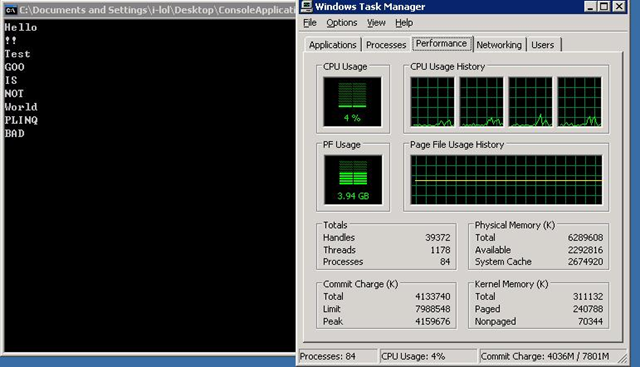
Task: Click the second CPU usage history graph
Action: tap(481, 102)
